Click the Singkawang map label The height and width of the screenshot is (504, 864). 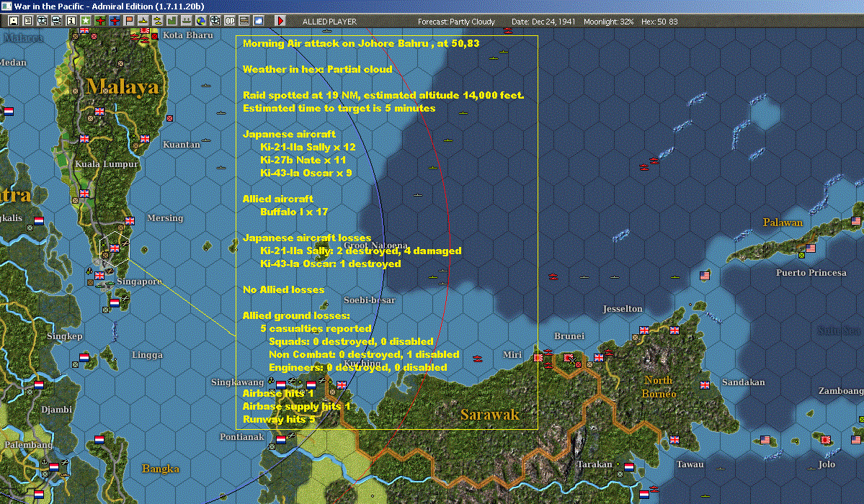pos(238,382)
